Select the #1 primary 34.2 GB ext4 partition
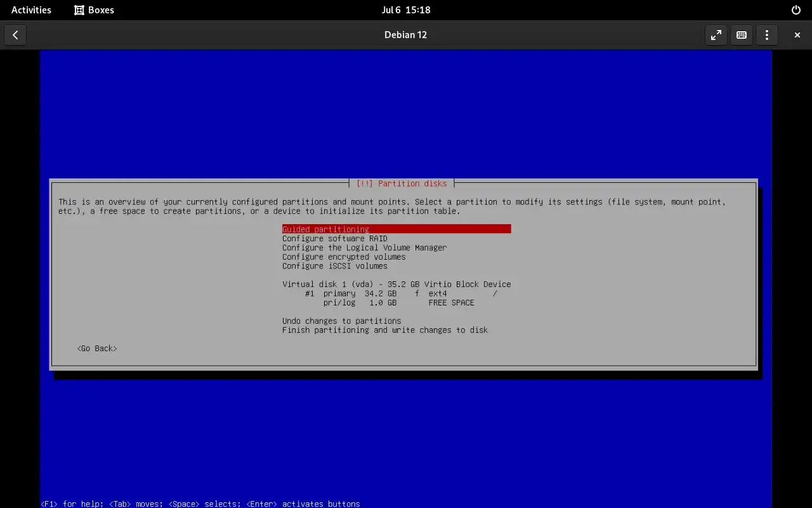The width and height of the screenshot is (812, 508). click(x=401, y=294)
